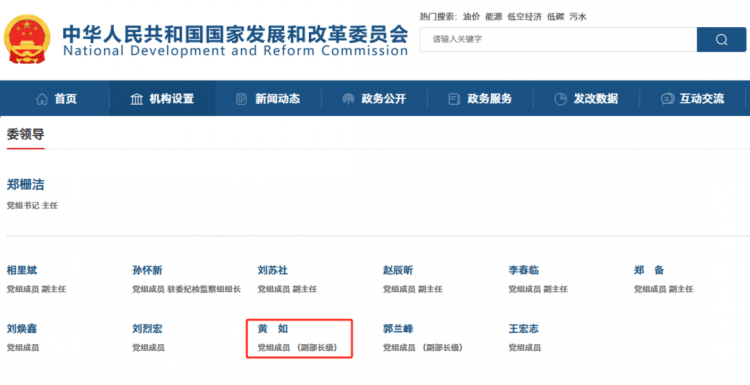Click the national emblem logo

click(x=27, y=40)
